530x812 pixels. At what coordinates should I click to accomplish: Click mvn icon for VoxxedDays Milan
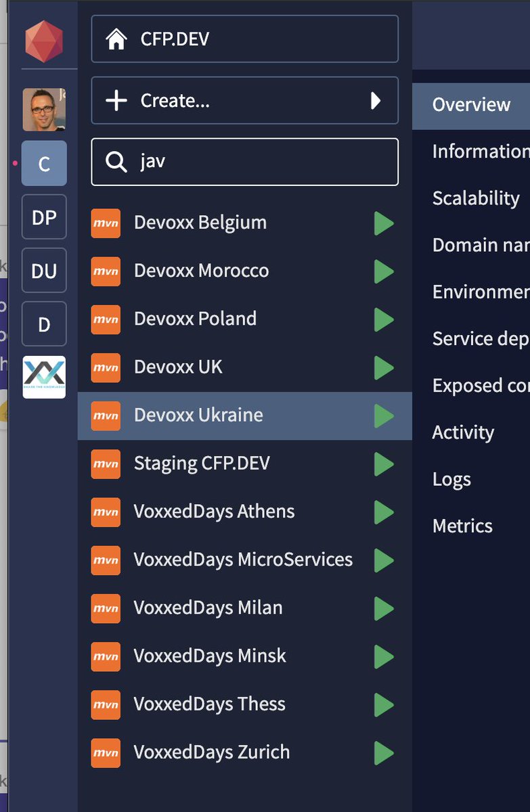[106, 608]
